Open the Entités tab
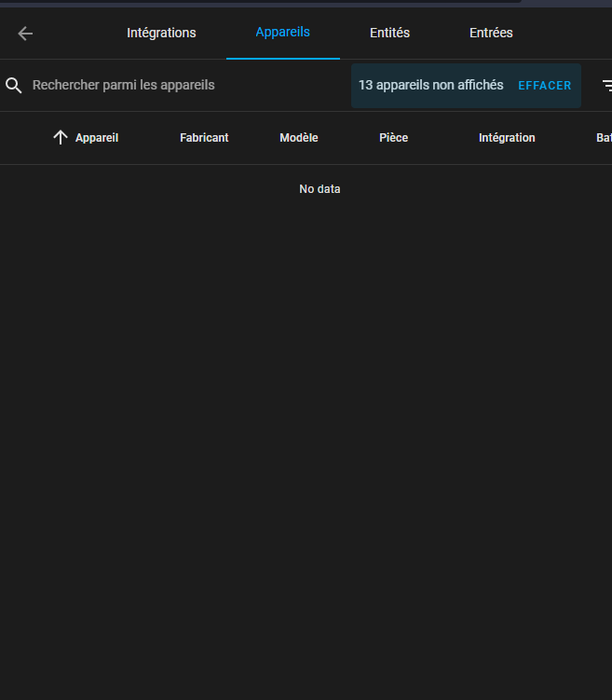This screenshot has height=700, width=612. 389,33
